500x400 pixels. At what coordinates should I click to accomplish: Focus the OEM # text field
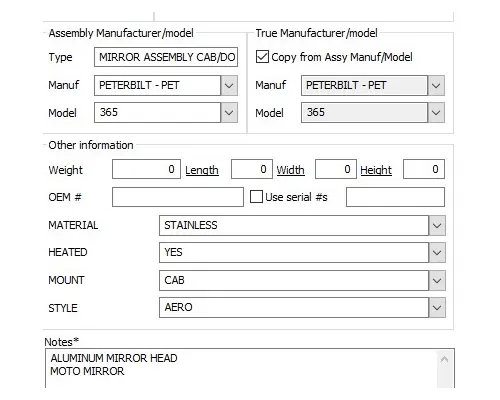pyautogui.click(x=178, y=197)
